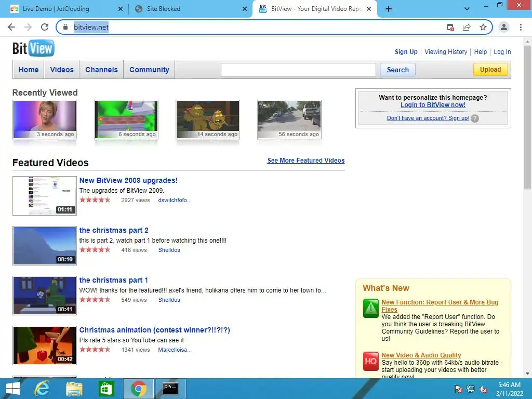Open recently viewed video from 3 seconds ago
The image size is (532, 399).
tap(45, 119)
